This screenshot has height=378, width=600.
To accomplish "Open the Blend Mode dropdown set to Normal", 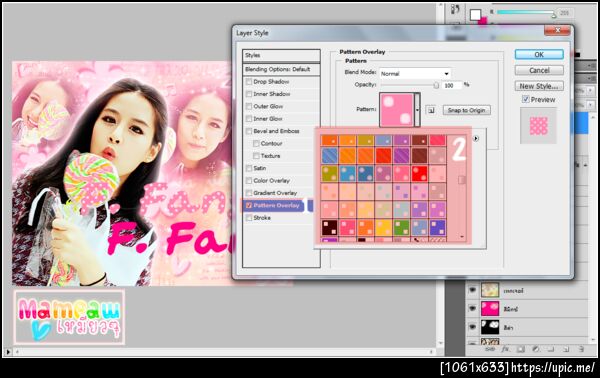I will pyautogui.click(x=415, y=73).
